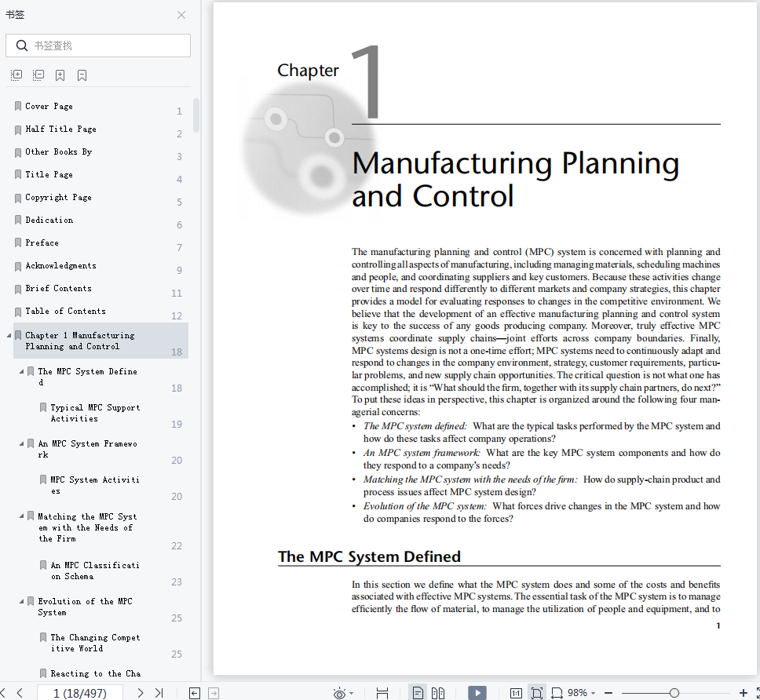Zoom out with the minus button

(x=608, y=693)
